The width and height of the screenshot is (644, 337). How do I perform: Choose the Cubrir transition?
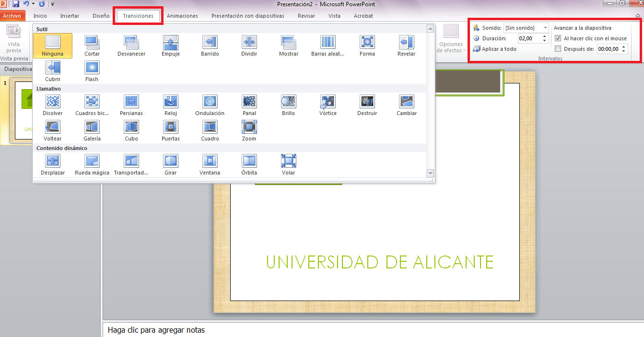point(53,71)
